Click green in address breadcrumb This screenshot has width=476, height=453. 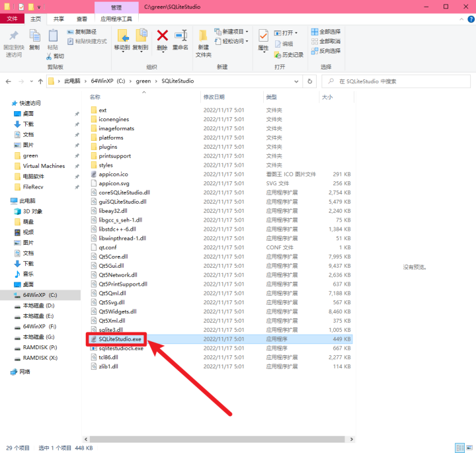143,81
